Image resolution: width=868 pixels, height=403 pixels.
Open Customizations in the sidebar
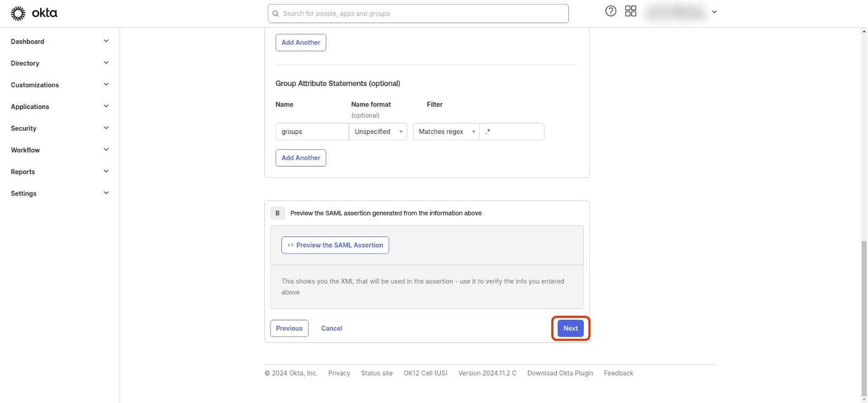point(35,85)
